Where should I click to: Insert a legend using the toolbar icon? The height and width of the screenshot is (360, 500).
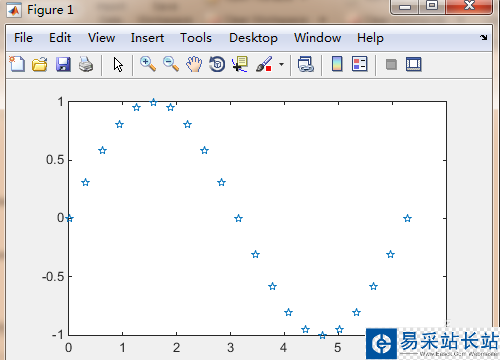pos(360,64)
